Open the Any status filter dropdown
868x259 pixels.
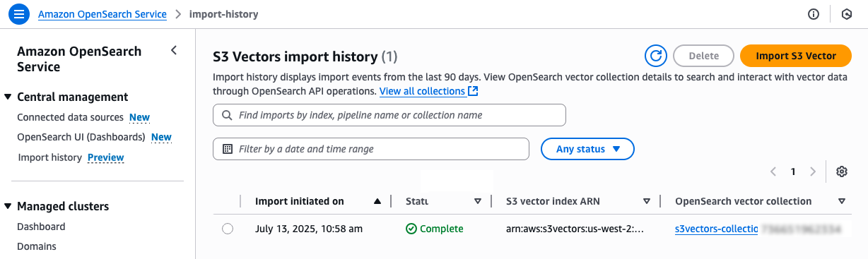pos(587,149)
